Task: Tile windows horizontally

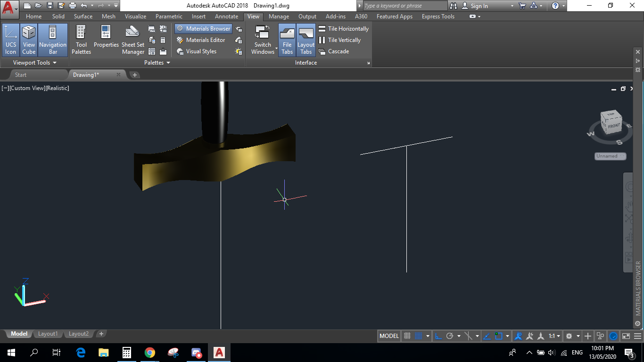Action: pos(343,29)
